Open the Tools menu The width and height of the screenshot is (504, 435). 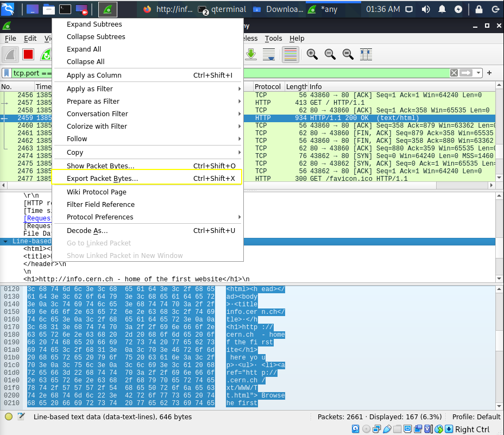pos(273,39)
